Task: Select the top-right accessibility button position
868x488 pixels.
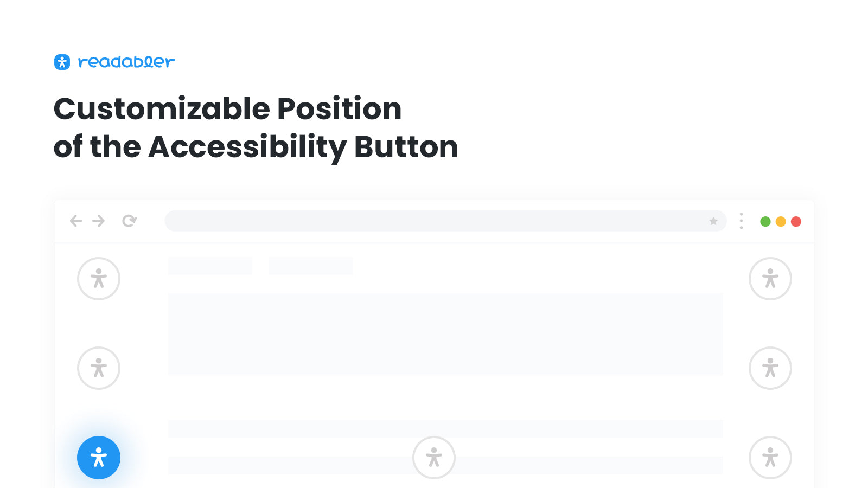Action: click(770, 279)
